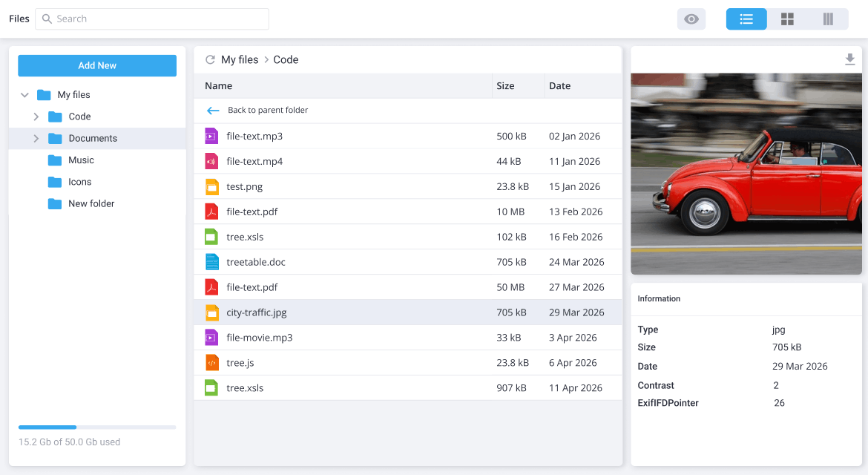Image resolution: width=868 pixels, height=475 pixels.
Task: Enable list layout display
Action: (x=746, y=19)
